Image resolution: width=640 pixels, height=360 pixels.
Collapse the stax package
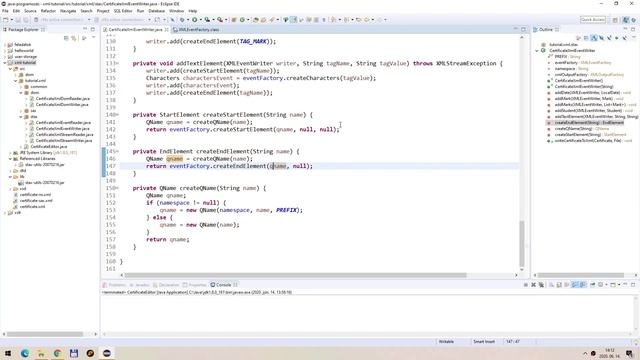(21, 117)
